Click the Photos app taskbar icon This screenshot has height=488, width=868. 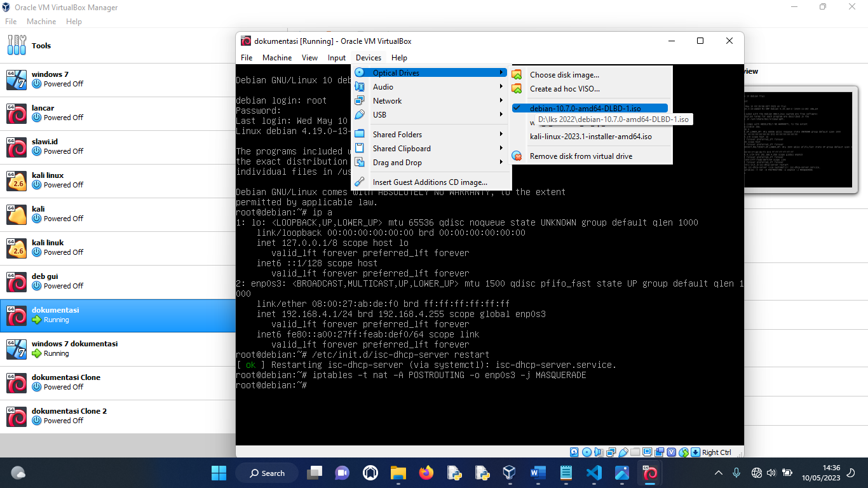[x=622, y=473]
